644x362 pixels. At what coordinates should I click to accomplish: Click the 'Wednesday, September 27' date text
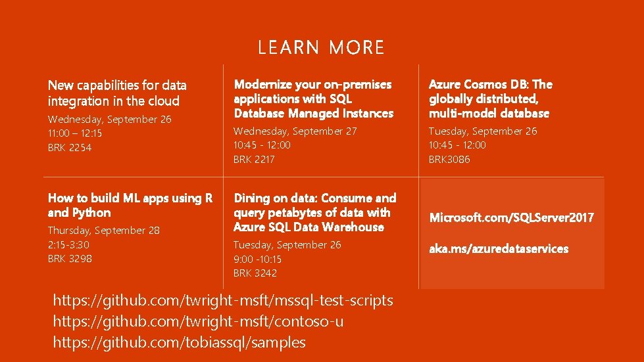pyautogui.click(x=295, y=131)
